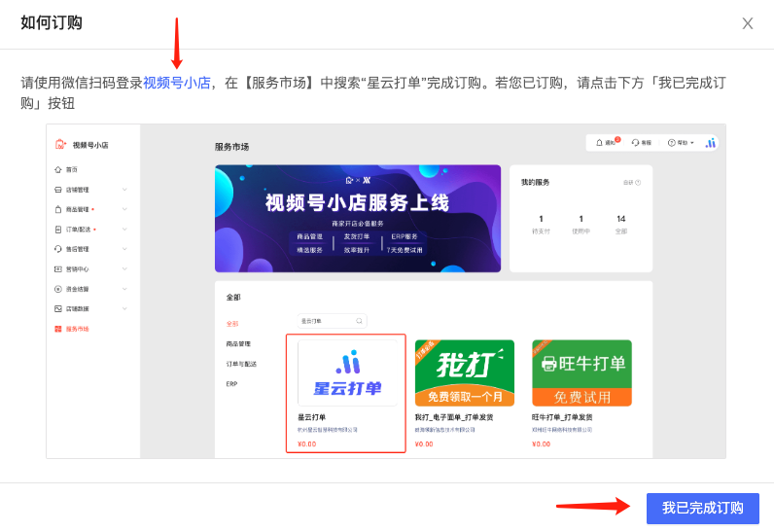Open 首页 in the sidebar menu
This screenshot has width=774, height=532.
(72, 169)
